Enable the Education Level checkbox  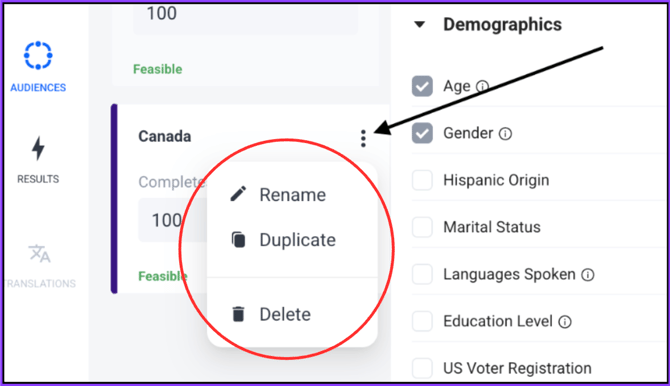422,321
